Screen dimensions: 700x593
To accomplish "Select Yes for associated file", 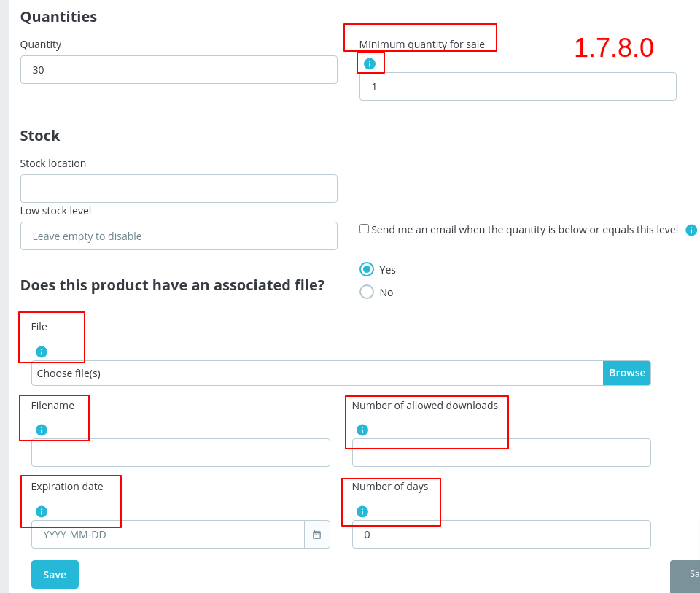I will click(367, 268).
